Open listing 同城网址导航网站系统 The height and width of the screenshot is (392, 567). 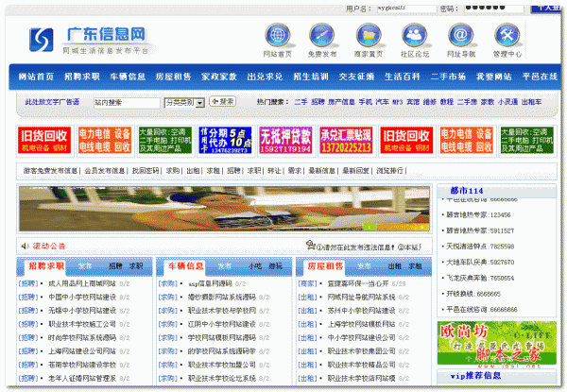361,297
